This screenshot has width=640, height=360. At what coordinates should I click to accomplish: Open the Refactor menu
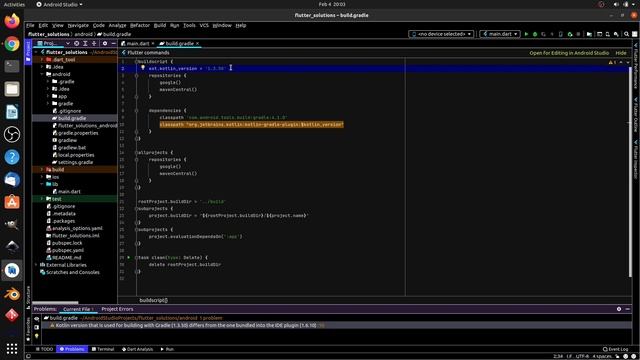point(140,25)
